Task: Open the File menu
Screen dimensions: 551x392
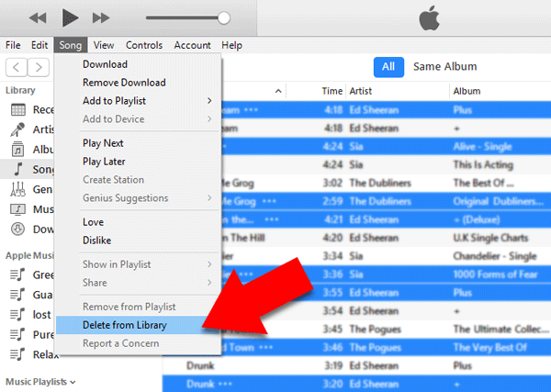Action: click(x=13, y=45)
